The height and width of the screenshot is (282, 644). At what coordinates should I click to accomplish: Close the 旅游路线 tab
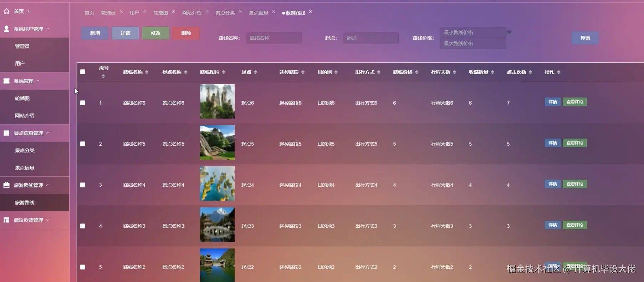click(x=311, y=11)
